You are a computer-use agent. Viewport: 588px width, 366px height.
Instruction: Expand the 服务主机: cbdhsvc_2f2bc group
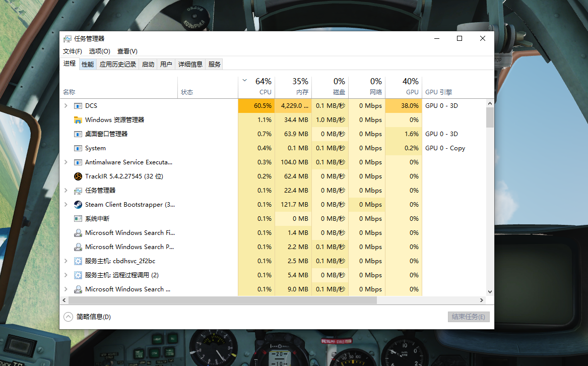coord(66,261)
